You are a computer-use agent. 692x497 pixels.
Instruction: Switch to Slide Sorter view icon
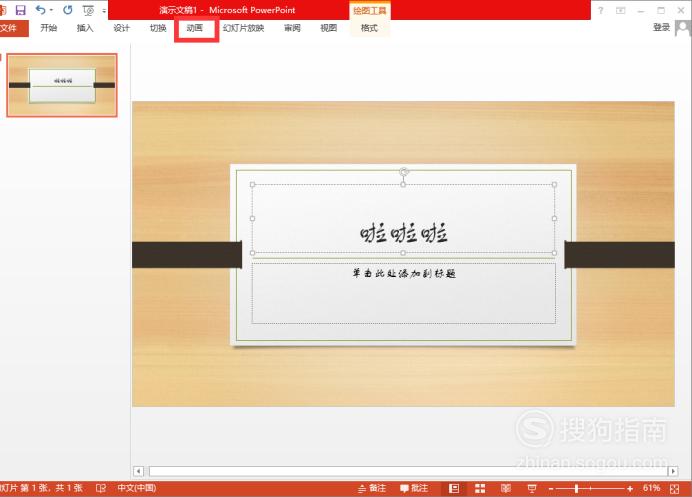click(480, 488)
